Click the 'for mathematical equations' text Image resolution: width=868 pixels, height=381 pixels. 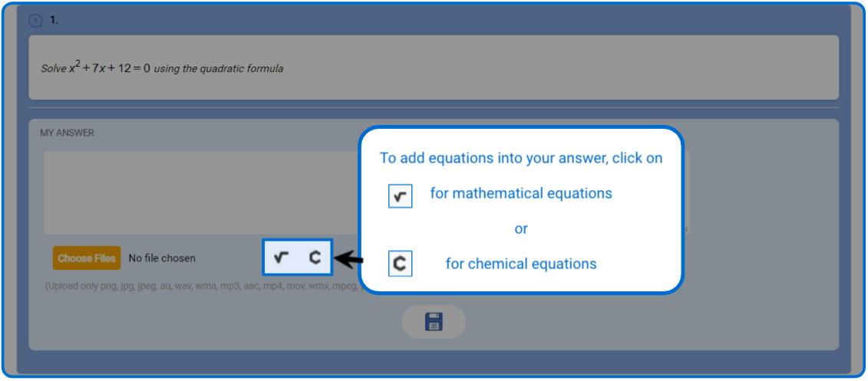click(x=521, y=193)
